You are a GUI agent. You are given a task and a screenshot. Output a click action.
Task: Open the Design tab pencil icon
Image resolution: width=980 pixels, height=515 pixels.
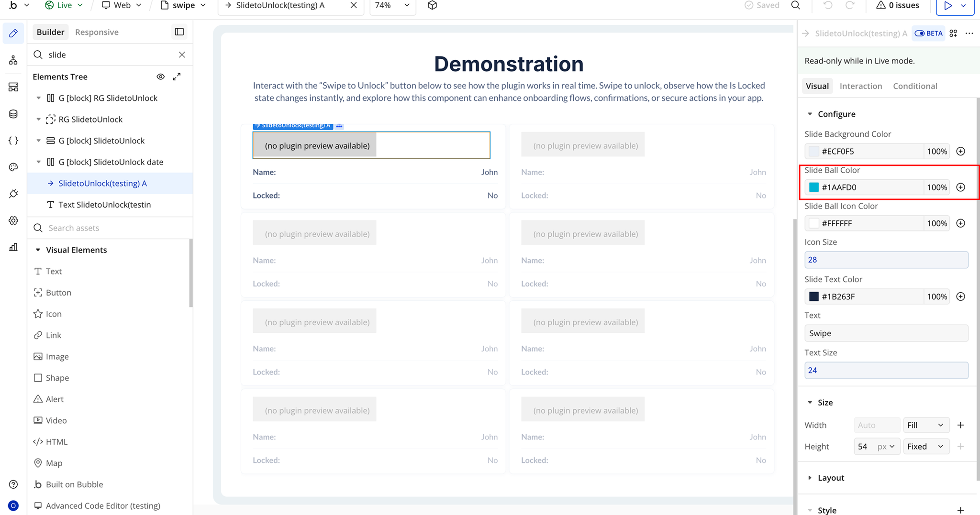pos(13,33)
